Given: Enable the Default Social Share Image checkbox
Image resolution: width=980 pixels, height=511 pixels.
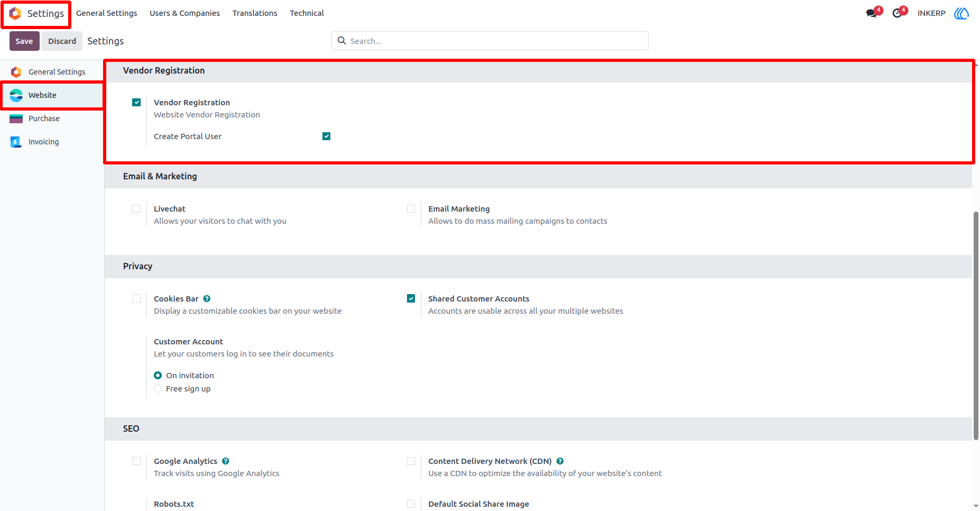Looking at the screenshot, I should point(411,504).
